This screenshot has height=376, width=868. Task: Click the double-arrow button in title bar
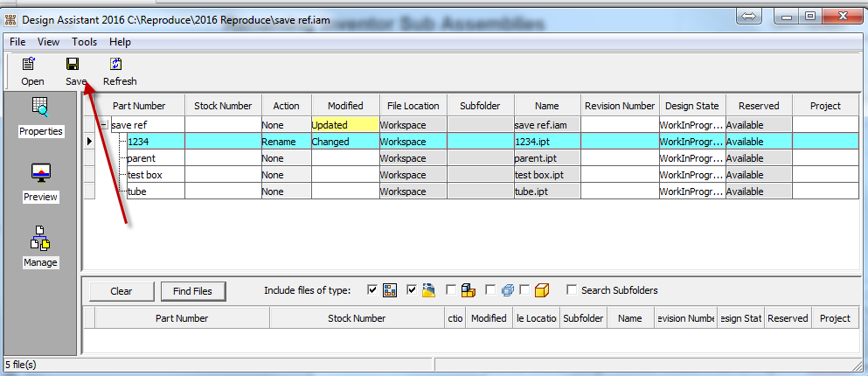click(x=748, y=17)
